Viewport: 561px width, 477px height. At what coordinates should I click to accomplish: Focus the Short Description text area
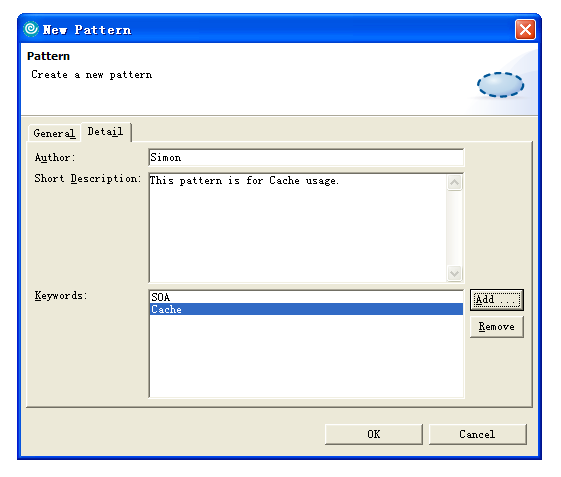pyautogui.click(x=298, y=228)
